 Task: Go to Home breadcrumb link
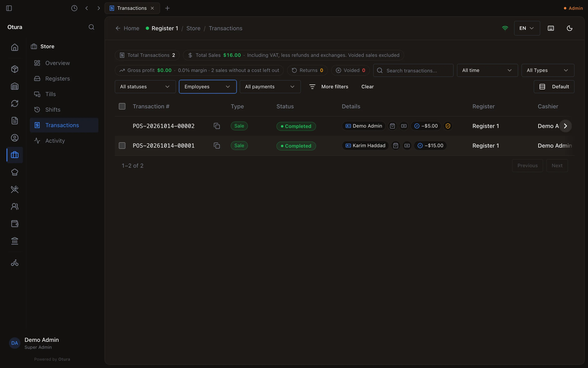tap(127, 28)
